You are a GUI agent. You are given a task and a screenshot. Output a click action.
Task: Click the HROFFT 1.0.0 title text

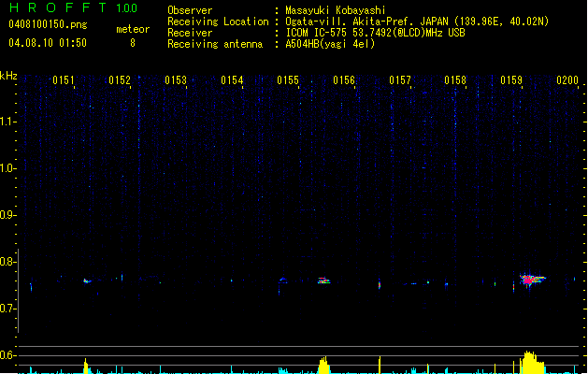click(x=73, y=7)
